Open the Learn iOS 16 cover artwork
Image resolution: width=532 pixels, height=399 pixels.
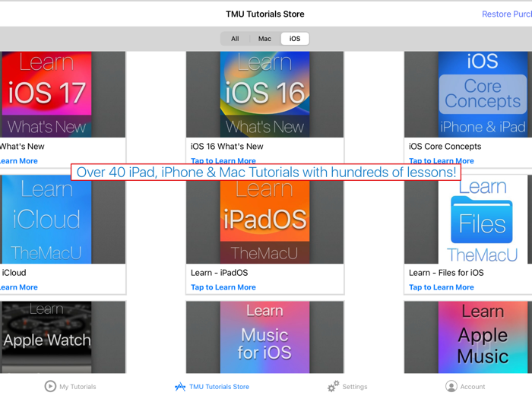pos(265,94)
